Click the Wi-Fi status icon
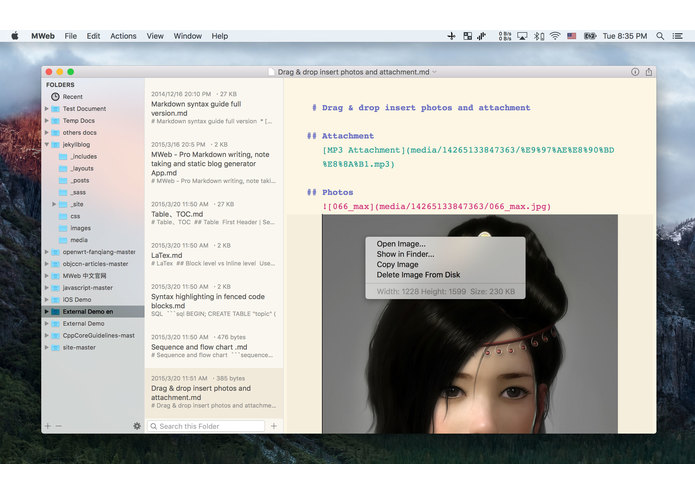Screen dimensions: 695x494 [555, 36]
